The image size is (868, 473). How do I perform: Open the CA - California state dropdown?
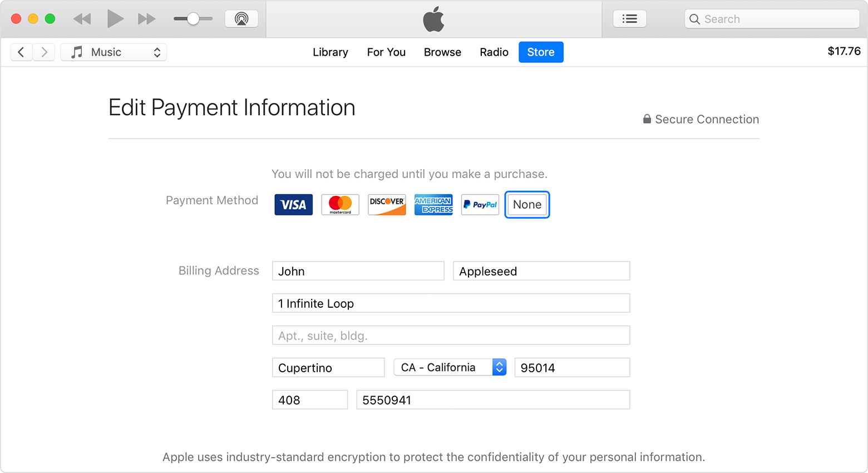pos(450,367)
